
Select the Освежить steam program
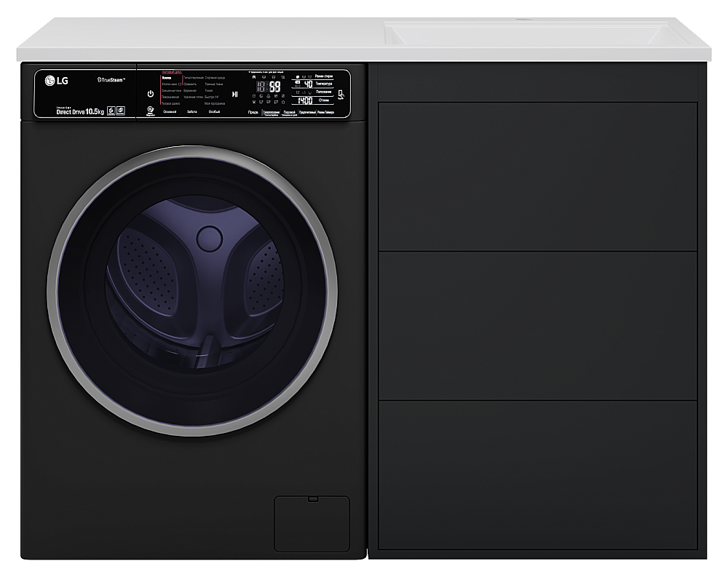click(x=190, y=84)
